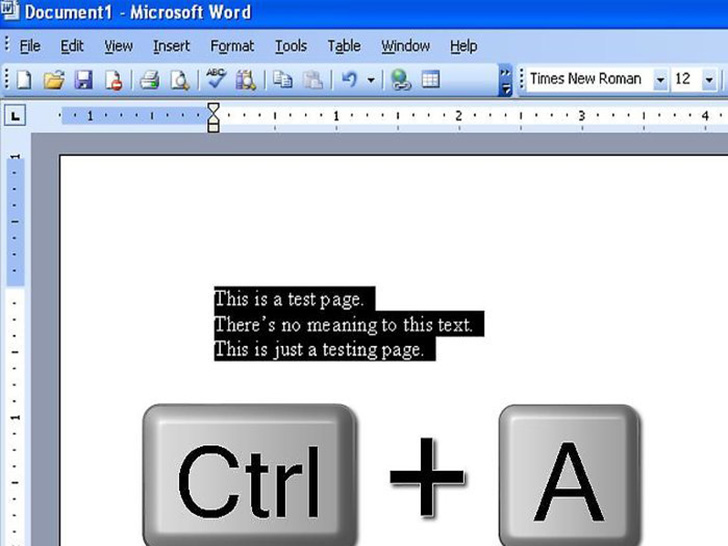Open the Insert menu

click(171, 46)
